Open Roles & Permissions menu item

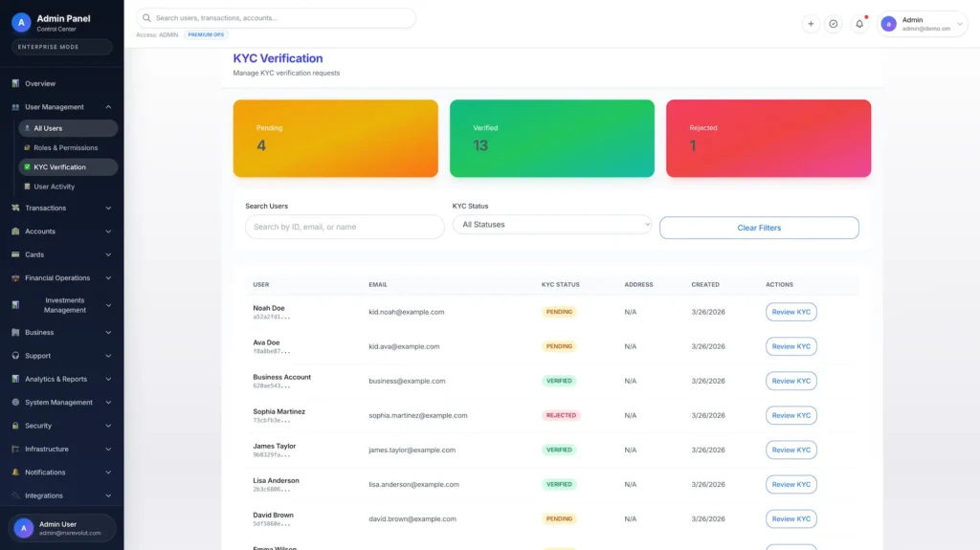pos(68,147)
